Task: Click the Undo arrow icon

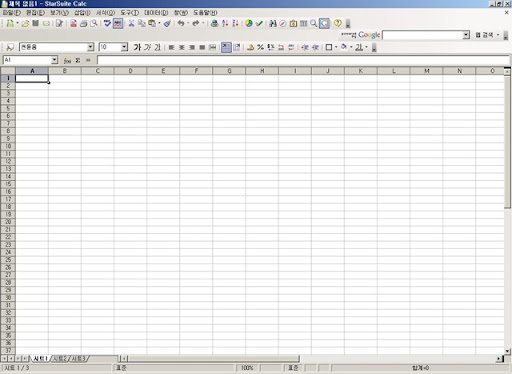Action: pos(181,23)
